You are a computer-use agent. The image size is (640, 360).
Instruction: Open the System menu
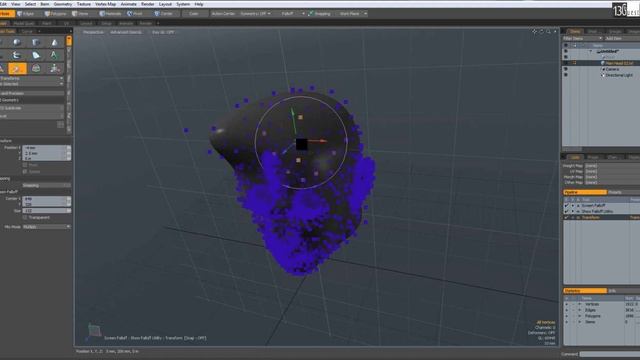pyautogui.click(x=183, y=4)
